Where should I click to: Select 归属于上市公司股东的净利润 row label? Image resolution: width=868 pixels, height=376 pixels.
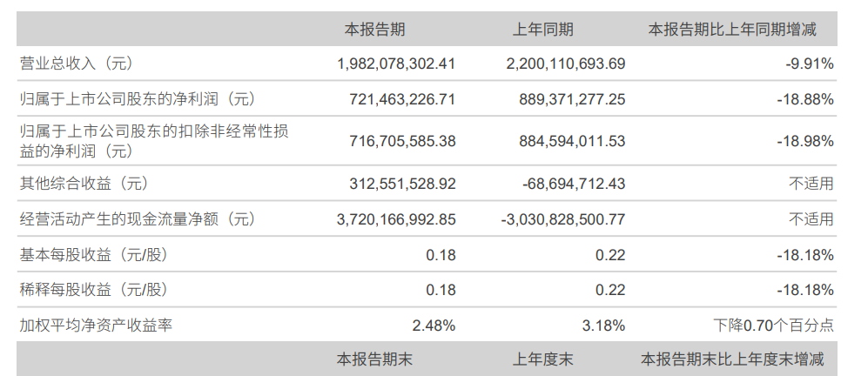tap(138, 99)
